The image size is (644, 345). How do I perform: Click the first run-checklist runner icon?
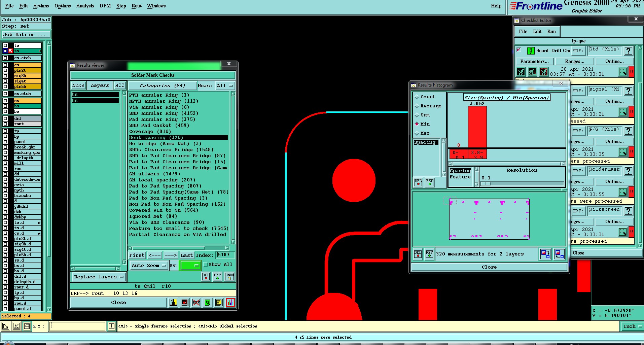point(521,72)
